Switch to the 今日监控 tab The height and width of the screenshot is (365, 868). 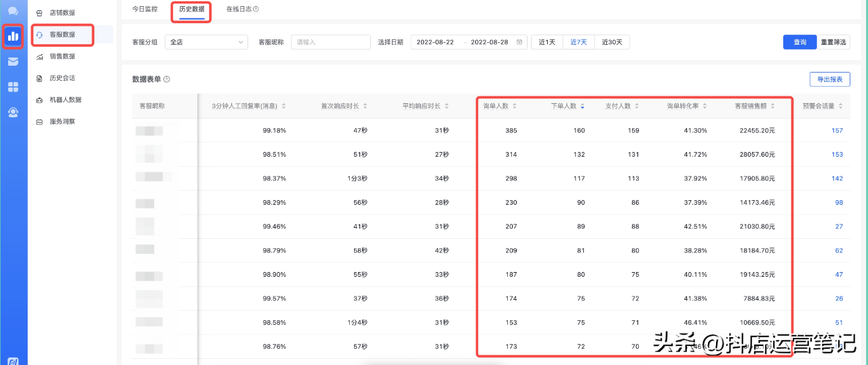(x=144, y=9)
